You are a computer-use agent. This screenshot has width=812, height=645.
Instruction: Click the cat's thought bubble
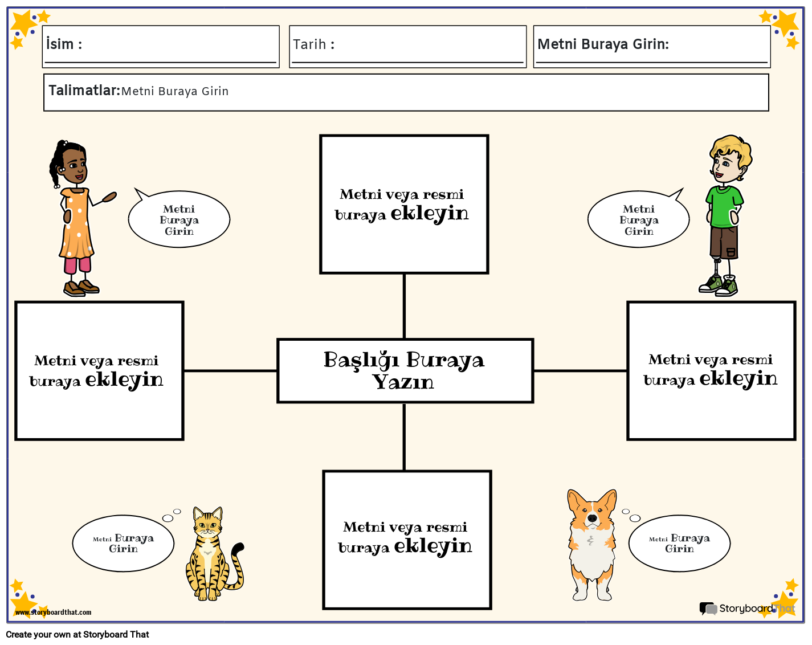coord(123,544)
